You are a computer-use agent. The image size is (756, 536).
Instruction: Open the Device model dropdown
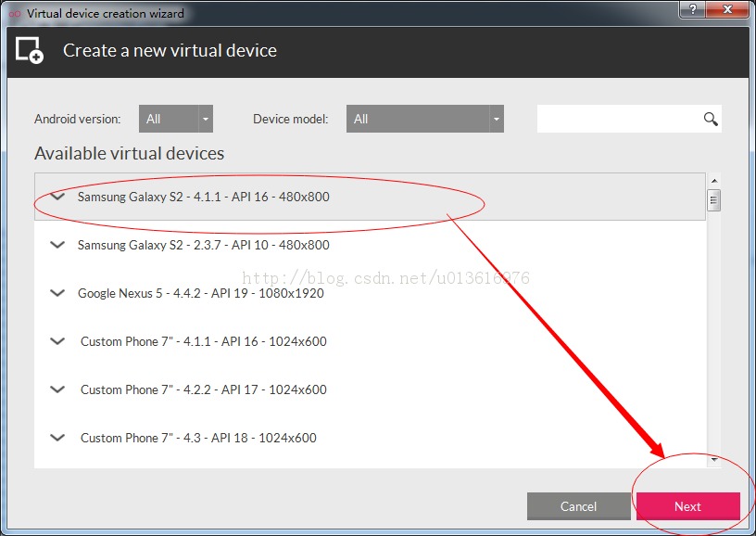(x=424, y=119)
